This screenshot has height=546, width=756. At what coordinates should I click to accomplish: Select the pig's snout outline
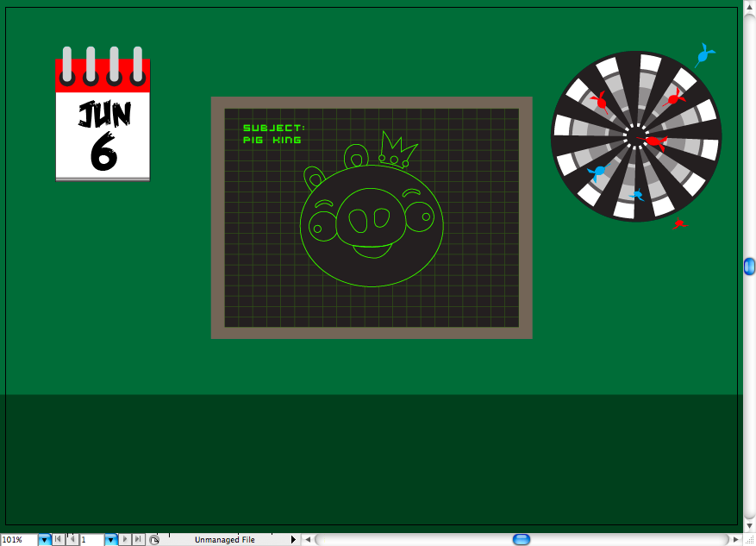coord(371,217)
